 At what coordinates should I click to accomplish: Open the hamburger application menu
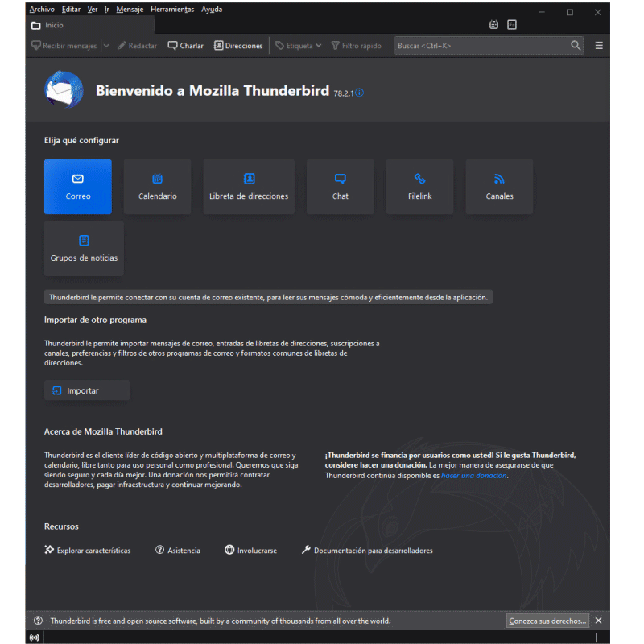(x=599, y=46)
